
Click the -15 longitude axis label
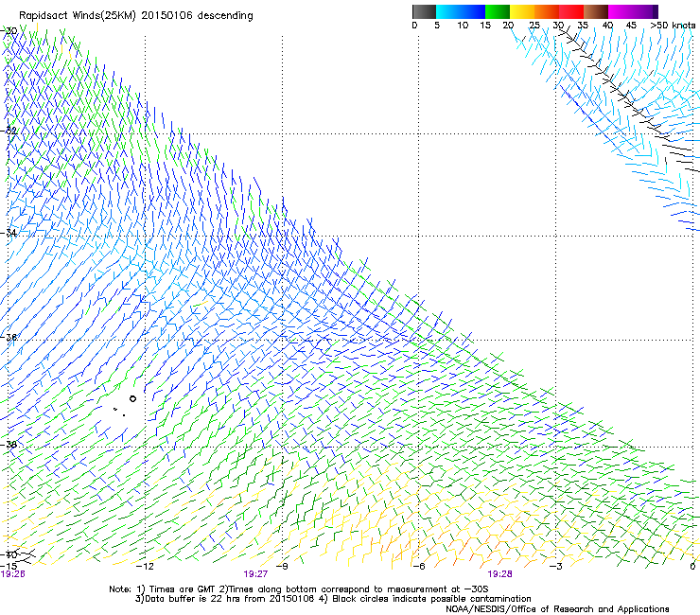9,567
